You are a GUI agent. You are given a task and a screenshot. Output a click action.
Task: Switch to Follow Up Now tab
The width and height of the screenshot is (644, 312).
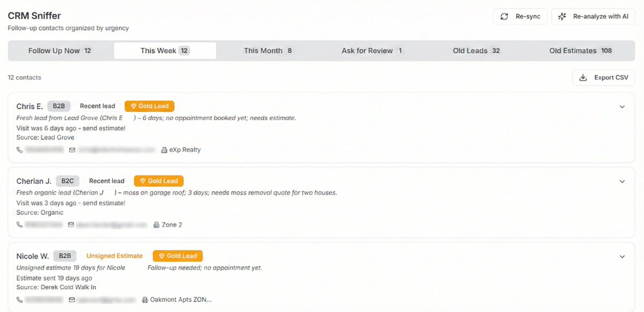60,51
